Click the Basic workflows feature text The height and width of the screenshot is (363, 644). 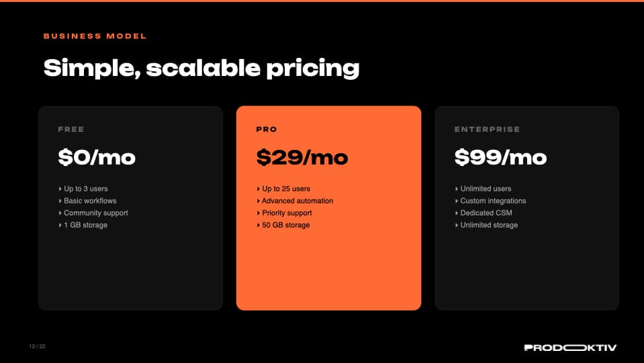pyautogui.click(x=90, y=201)
